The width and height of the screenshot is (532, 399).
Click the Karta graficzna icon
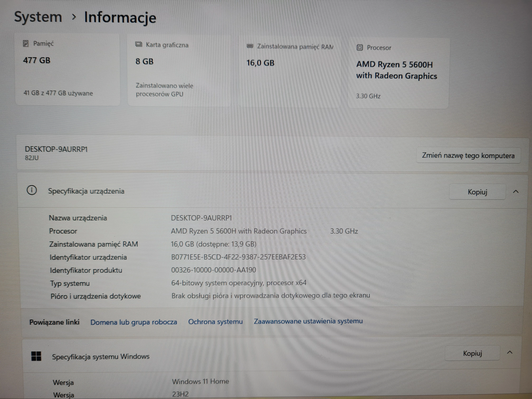tap(139, 44)
